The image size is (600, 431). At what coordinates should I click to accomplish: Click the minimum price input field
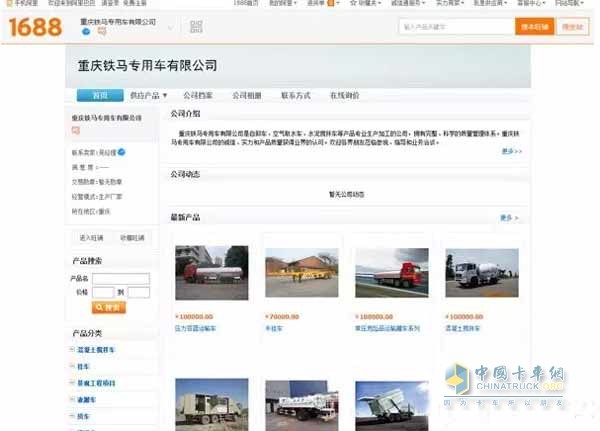pos(103,292)
